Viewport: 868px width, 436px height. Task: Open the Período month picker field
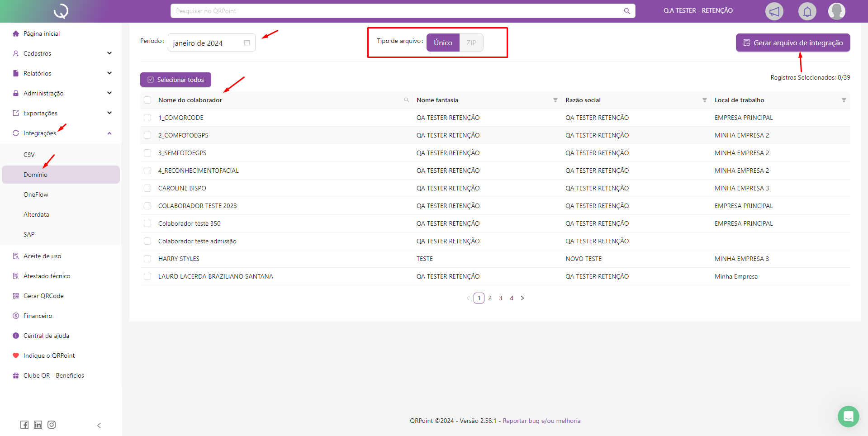point(211,43)
